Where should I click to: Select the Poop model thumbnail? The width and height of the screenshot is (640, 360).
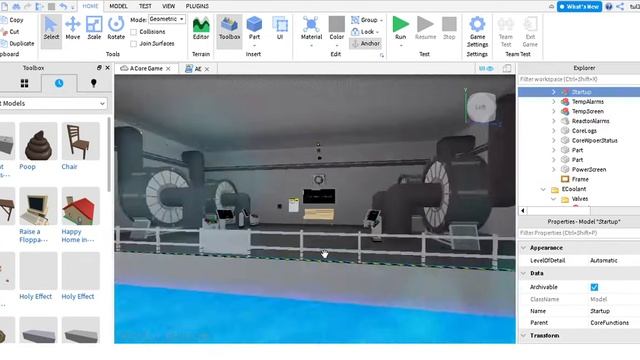38,141
